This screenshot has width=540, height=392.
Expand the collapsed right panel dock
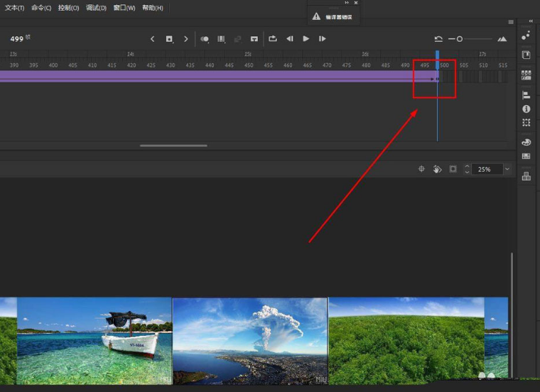coord(530,21)
